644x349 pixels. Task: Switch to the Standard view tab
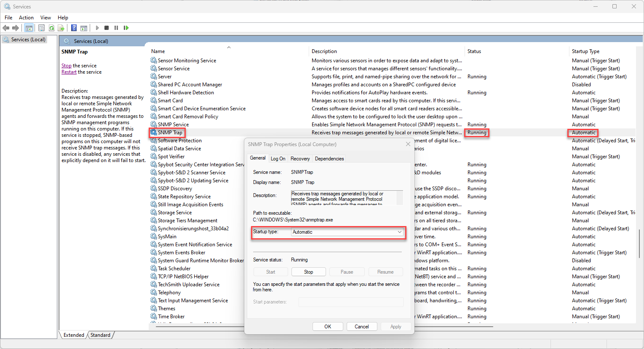click(100, 335)
